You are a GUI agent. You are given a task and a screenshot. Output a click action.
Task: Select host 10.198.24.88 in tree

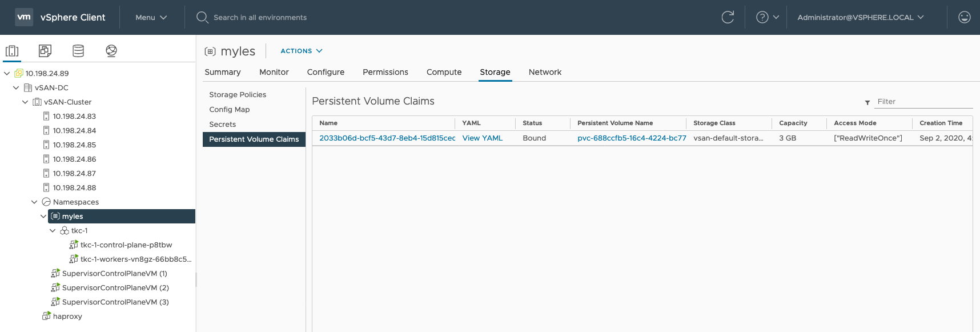(x=74, y=187)
